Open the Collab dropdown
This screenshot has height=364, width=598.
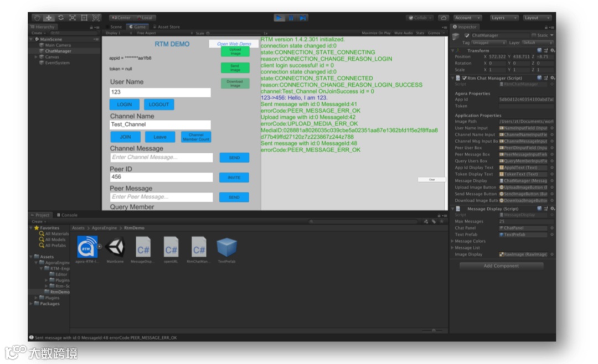tap(420, 18)
